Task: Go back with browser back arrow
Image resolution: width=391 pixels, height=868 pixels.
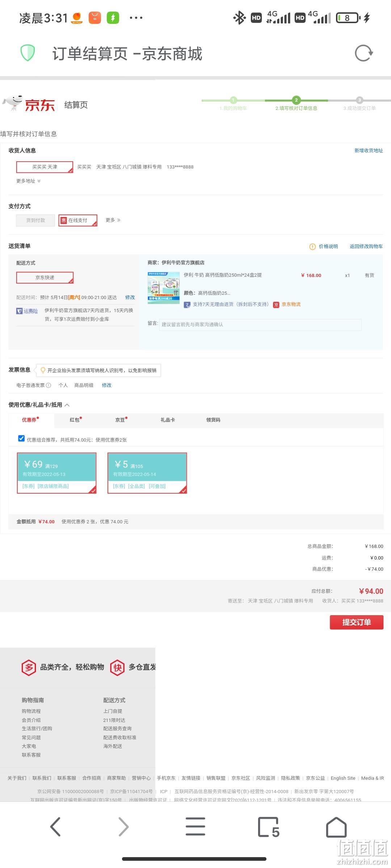Action: [x=55, y=827]
